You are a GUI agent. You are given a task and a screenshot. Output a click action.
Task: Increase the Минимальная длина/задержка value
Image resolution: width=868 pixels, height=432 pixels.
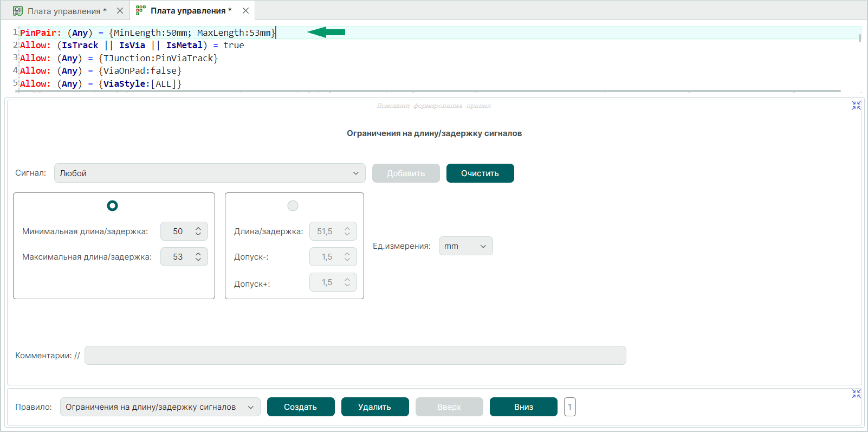(198, 229)
